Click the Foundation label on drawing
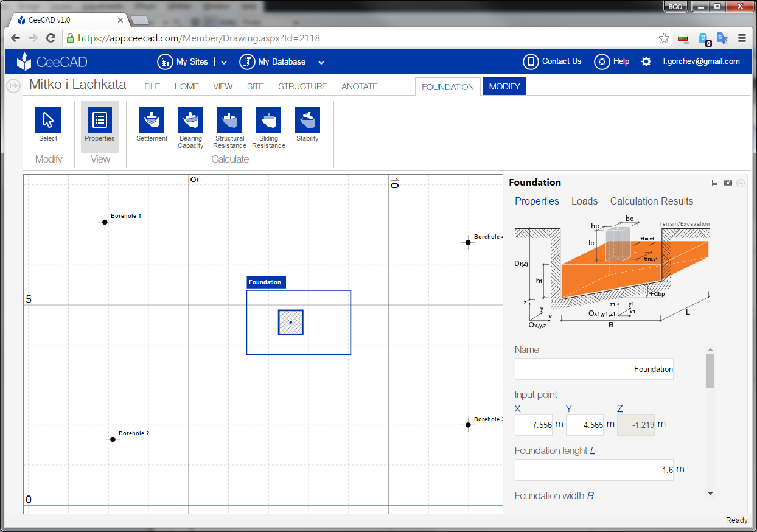This screenshot has width=757, height=532. click(266, 282)
